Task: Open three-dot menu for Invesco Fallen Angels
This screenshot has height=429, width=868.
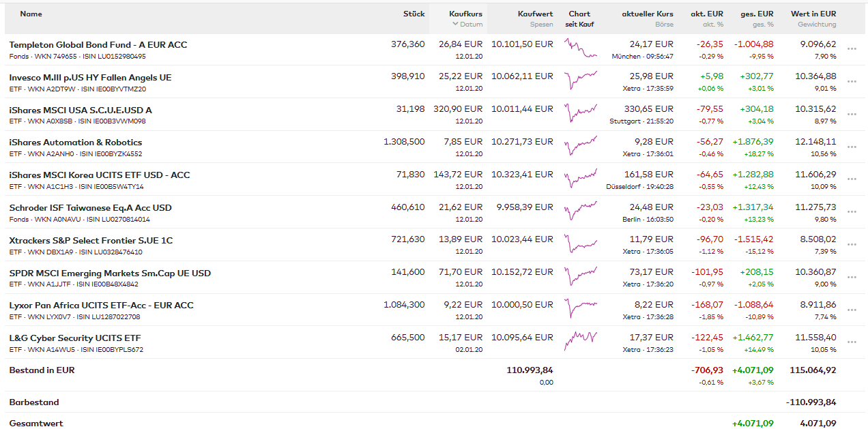Action: click(x=852, y=82)
